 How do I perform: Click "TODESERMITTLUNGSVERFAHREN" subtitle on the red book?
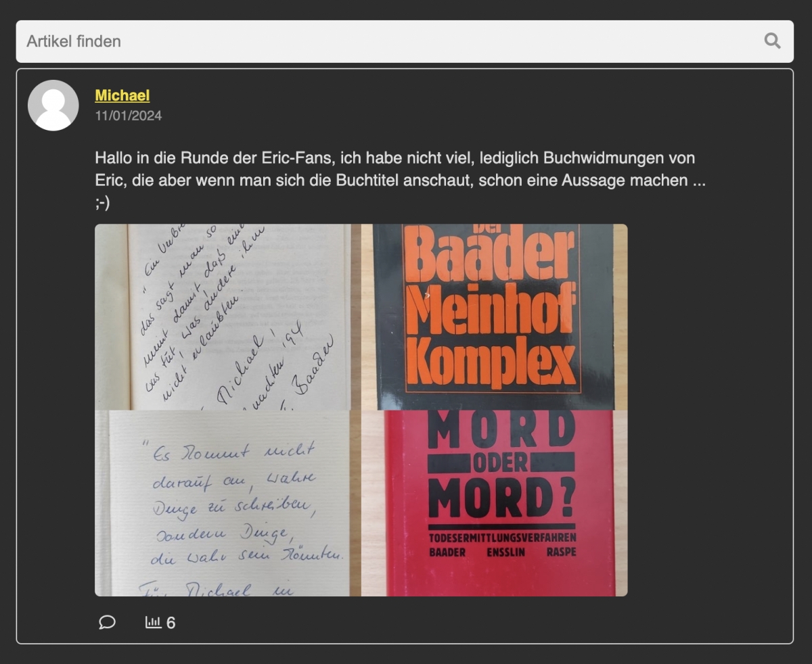coord(502,538)
